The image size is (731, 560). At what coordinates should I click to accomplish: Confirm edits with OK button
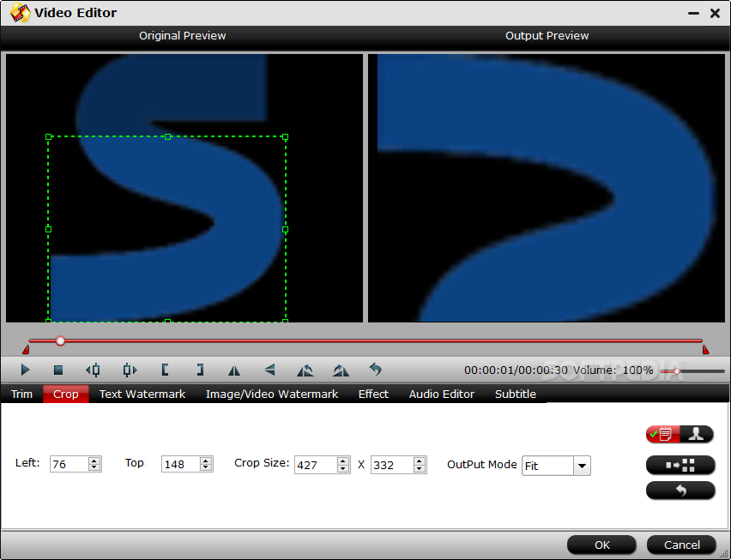pyautogui.click(x=601, y=545)
